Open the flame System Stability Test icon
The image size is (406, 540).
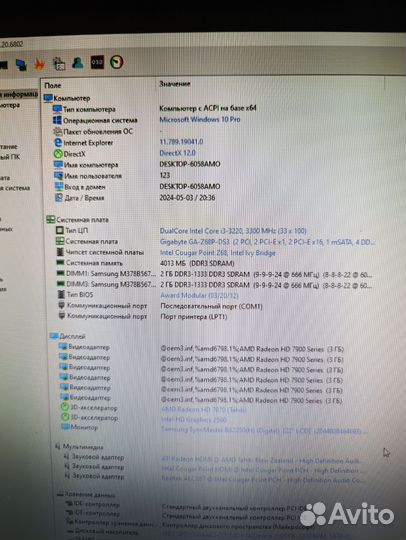(x=40, y=64)
